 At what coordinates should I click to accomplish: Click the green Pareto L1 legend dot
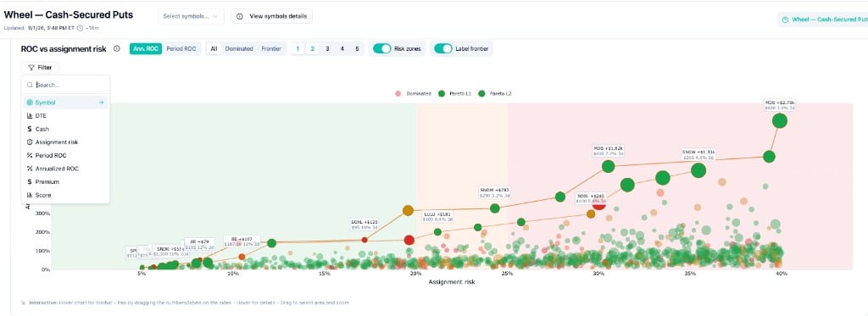(x=442, y=93)
